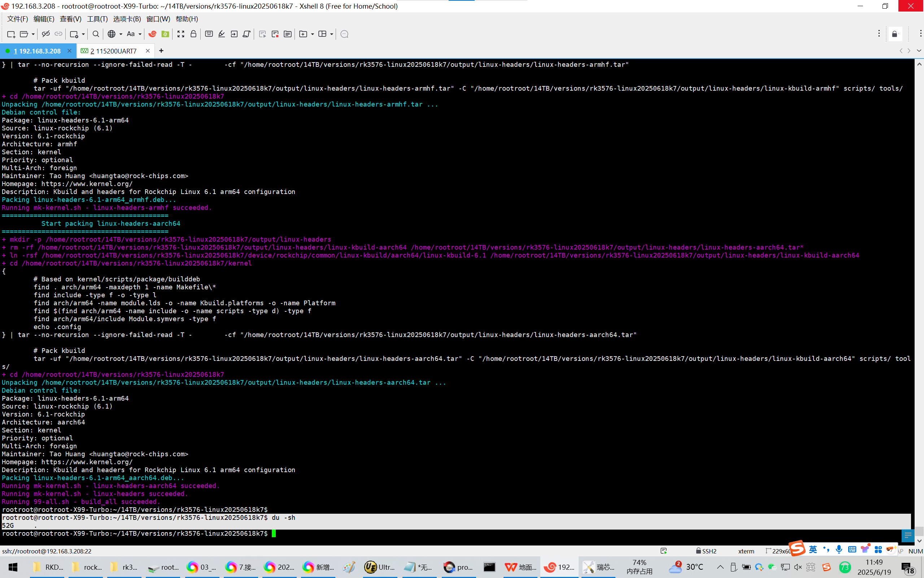Click the tab layout arrangement icon

click(x=322, y=34)
